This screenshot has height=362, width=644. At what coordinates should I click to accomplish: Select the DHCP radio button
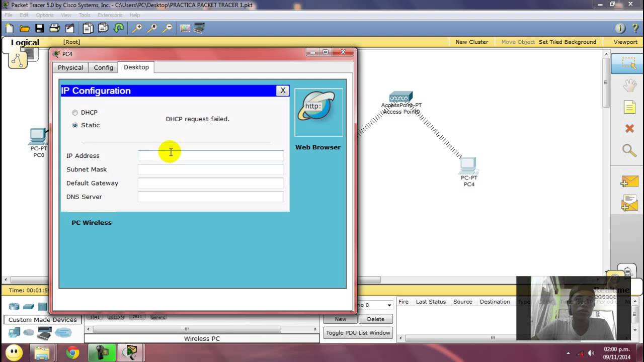pyautogui.click(x=75, y=113)
